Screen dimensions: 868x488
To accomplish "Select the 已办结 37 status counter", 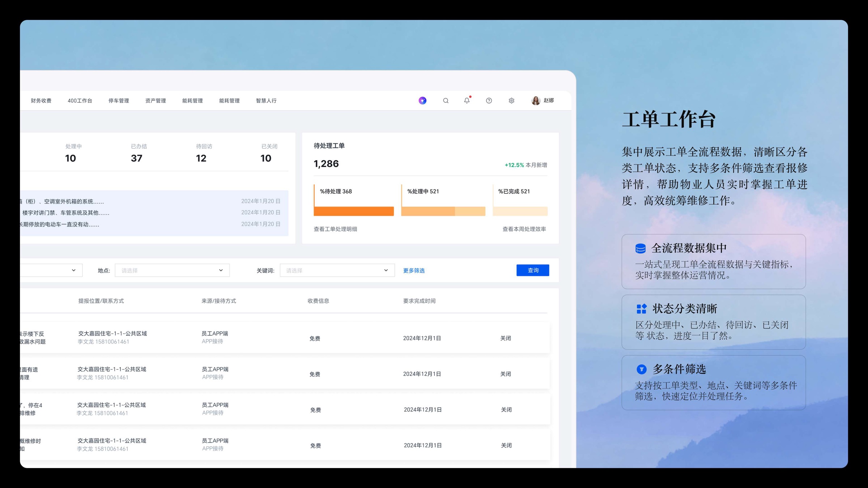I will click(138, 153).
